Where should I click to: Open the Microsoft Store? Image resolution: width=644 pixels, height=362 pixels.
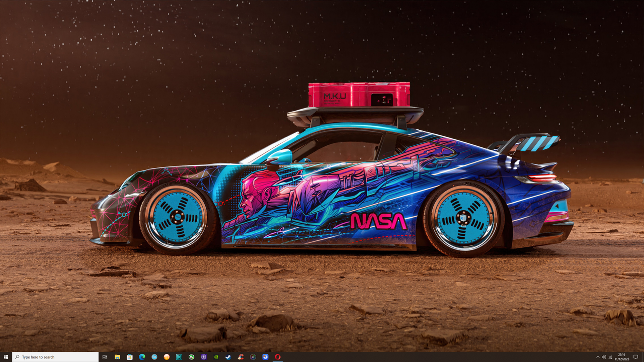tap(129, 357)
